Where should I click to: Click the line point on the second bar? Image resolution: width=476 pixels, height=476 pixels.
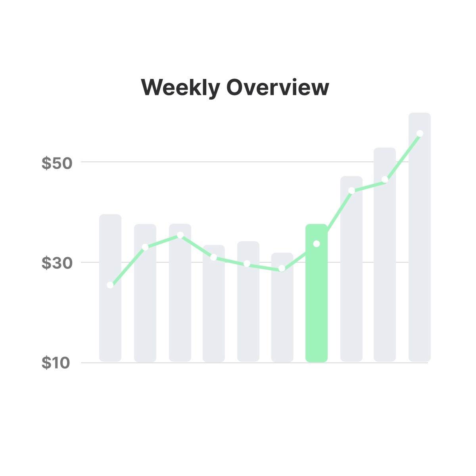tap(145, 247)
